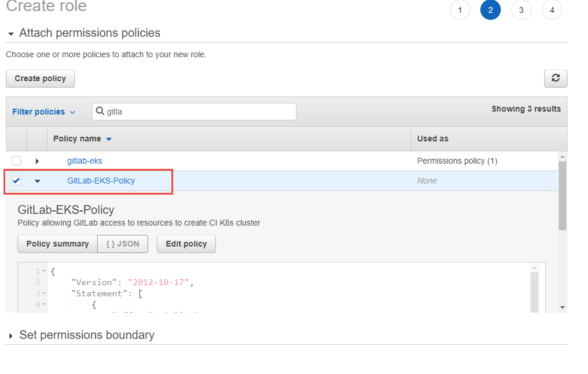Switch to Policy summary tab
This screenshot has width=588, height=374.
(57, 244)
